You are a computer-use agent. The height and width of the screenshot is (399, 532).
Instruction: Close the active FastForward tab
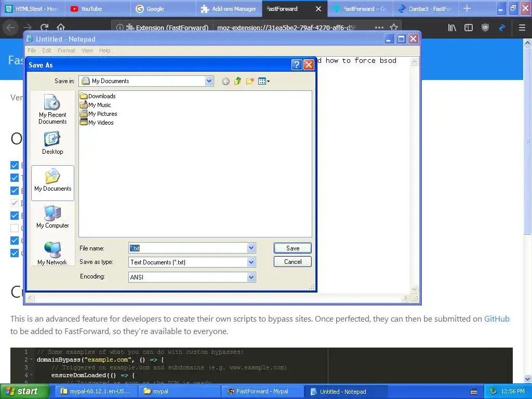click(318, 9)
